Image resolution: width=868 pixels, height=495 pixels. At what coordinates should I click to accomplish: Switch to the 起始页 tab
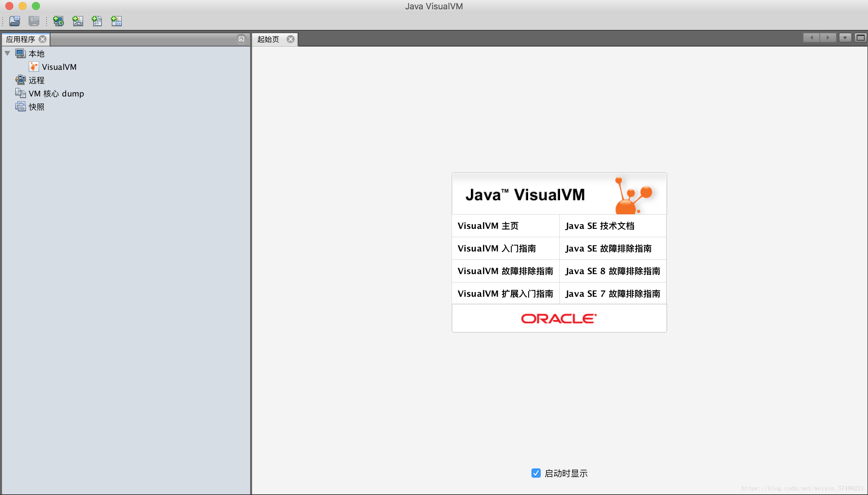click(268, 39)
